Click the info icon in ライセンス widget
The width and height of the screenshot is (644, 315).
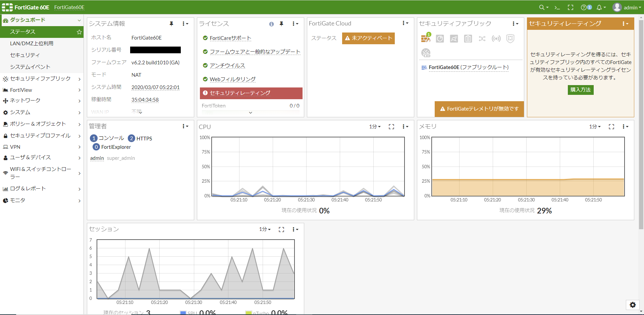271,24
